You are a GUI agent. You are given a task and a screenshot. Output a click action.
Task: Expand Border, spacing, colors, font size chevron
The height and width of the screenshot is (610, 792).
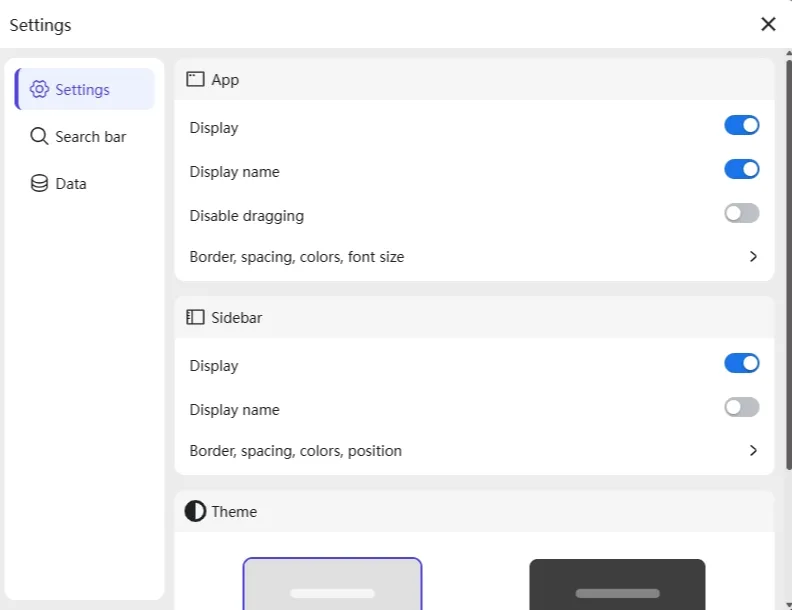click(753, 257)
